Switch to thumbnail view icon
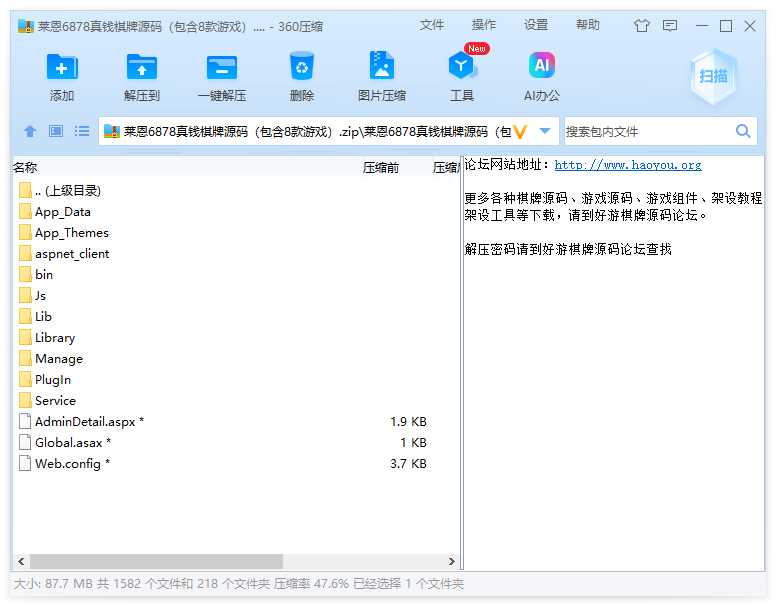Image resolution: width=776 pixels, height=606 pixels. (56, 131)
